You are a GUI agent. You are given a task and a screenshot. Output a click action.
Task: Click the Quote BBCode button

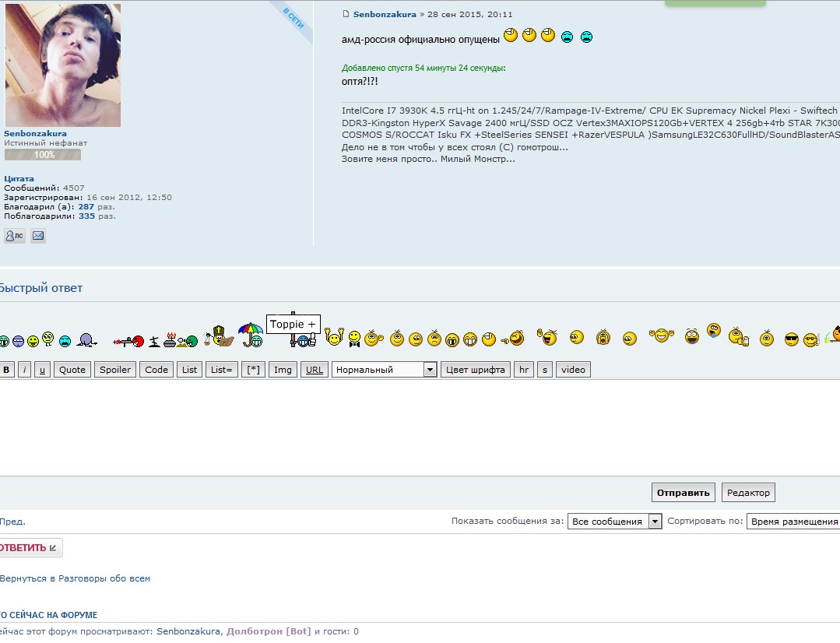(x=72, y=370)
